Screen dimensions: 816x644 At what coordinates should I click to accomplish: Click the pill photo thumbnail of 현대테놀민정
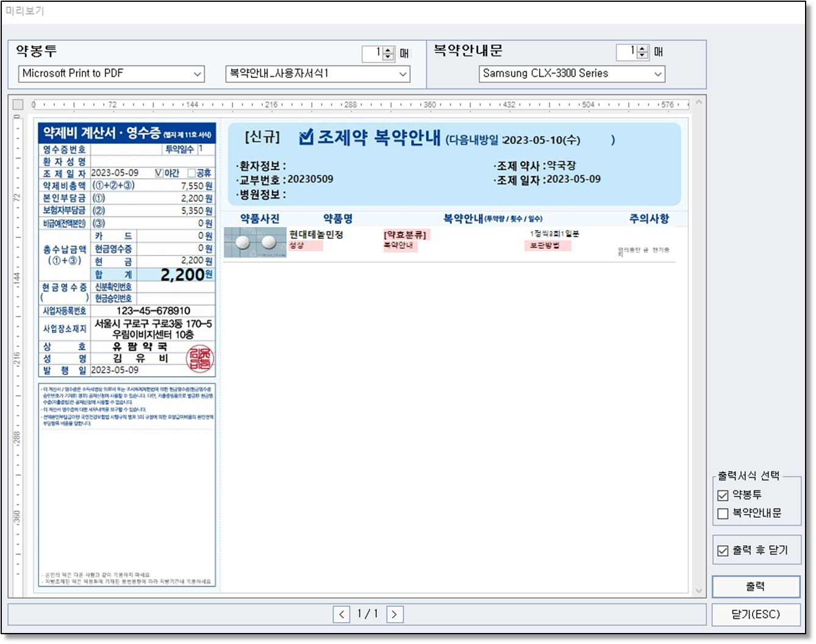[x=255, y=242]
